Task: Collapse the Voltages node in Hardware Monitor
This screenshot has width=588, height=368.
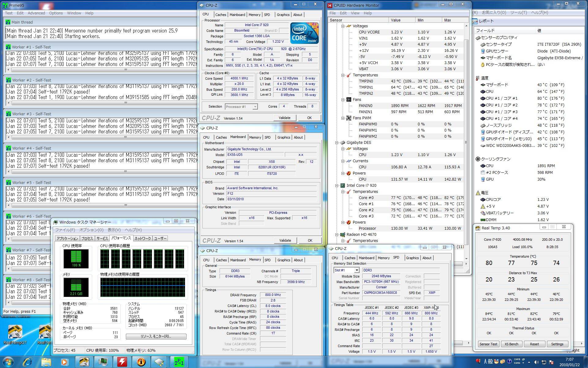Action: click(343, 26)
